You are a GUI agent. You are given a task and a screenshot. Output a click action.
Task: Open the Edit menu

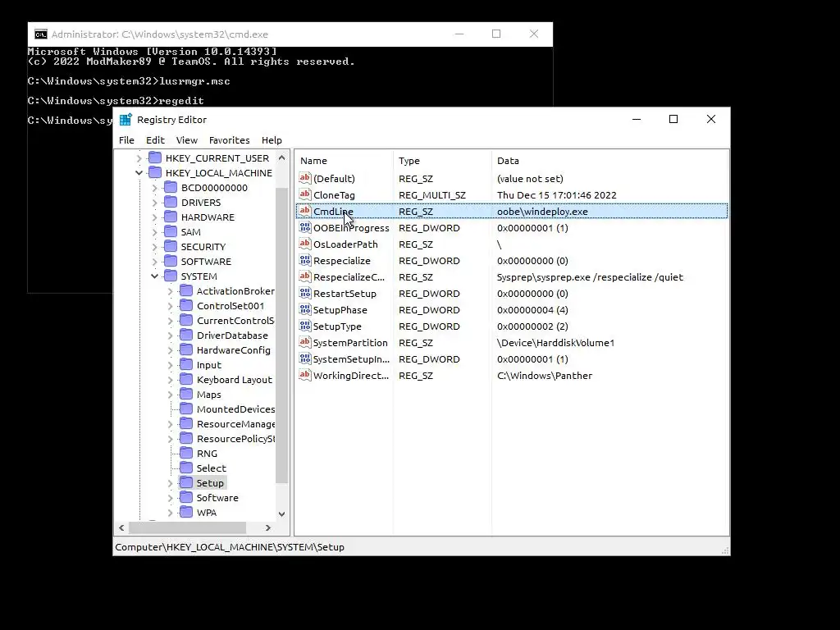click(x=155, y=140)
